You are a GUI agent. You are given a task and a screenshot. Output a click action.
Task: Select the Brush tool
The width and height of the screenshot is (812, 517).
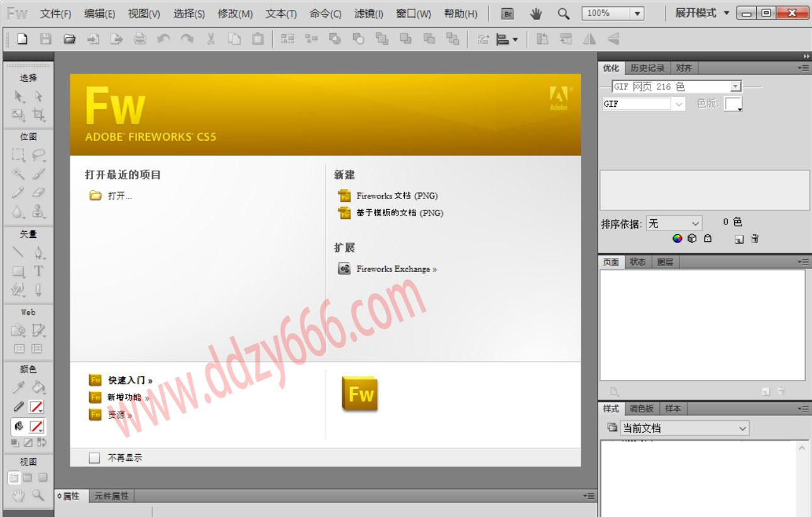coord(38,173)
